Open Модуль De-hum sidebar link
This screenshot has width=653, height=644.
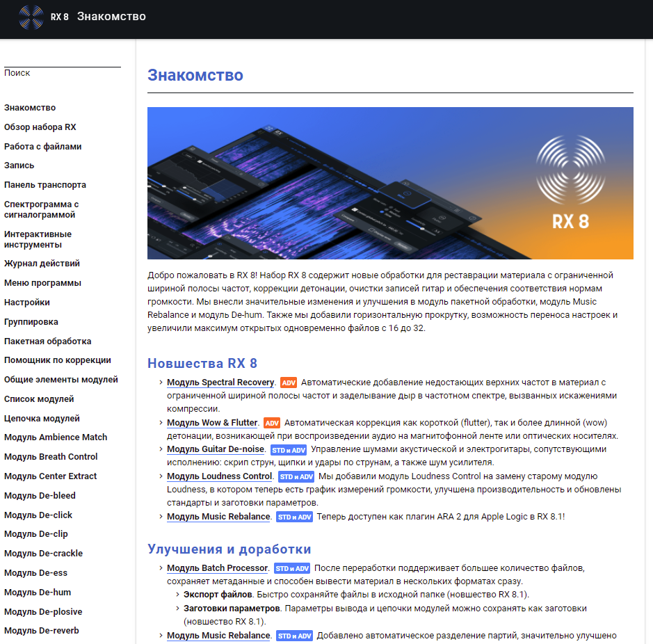click(38, 593)
